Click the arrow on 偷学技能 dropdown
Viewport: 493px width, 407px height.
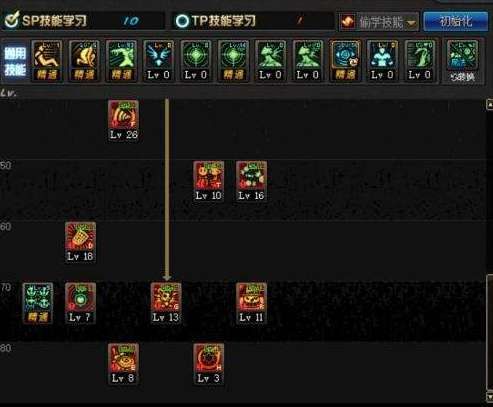pos(412,23)
